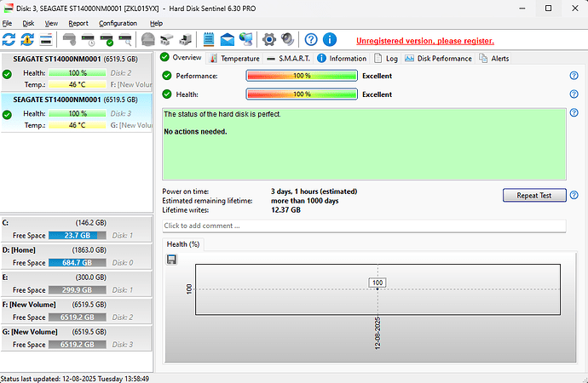
Task: Click the floppy save icon above health graph
Action: (171, 260)
